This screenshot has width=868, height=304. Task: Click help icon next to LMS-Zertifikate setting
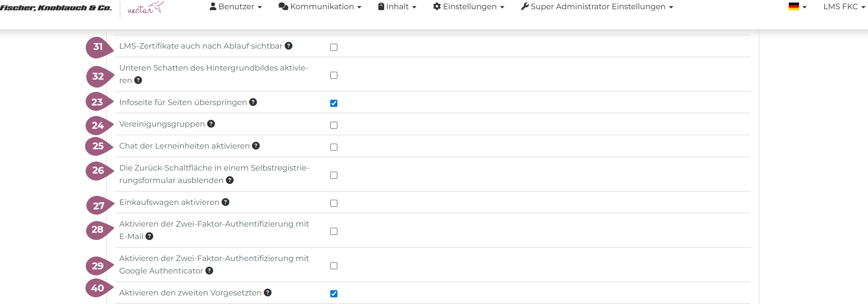point(289,46)
